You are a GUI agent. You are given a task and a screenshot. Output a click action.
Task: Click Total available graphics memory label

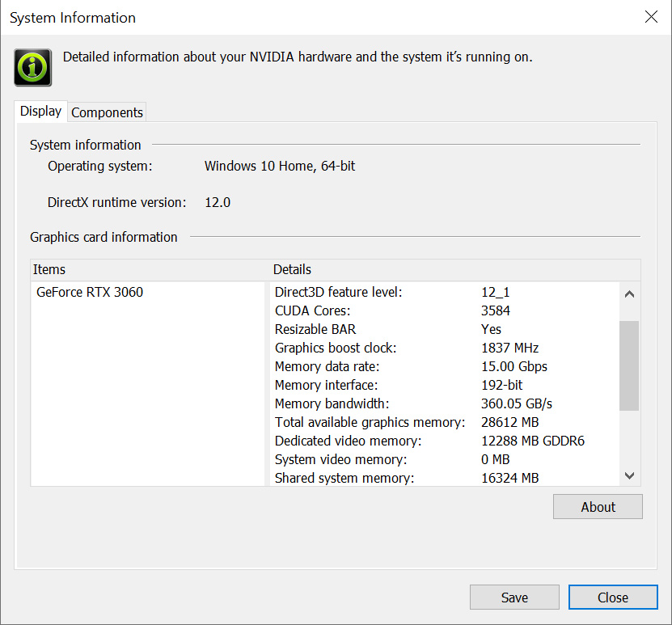point(370,422)
